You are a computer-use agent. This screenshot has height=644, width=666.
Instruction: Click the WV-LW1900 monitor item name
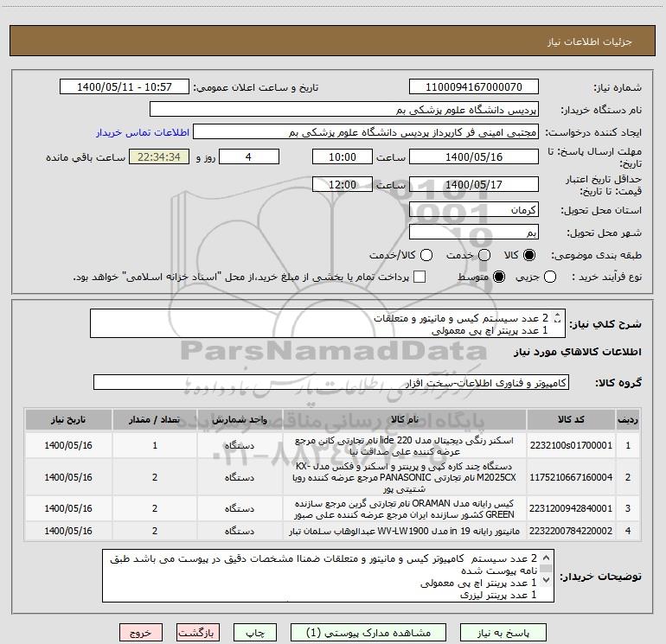coord(405,531)
